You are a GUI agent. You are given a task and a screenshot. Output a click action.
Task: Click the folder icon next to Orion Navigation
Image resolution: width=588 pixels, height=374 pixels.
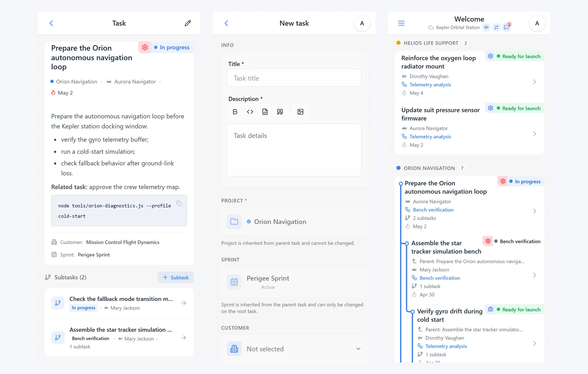[234, 221]
